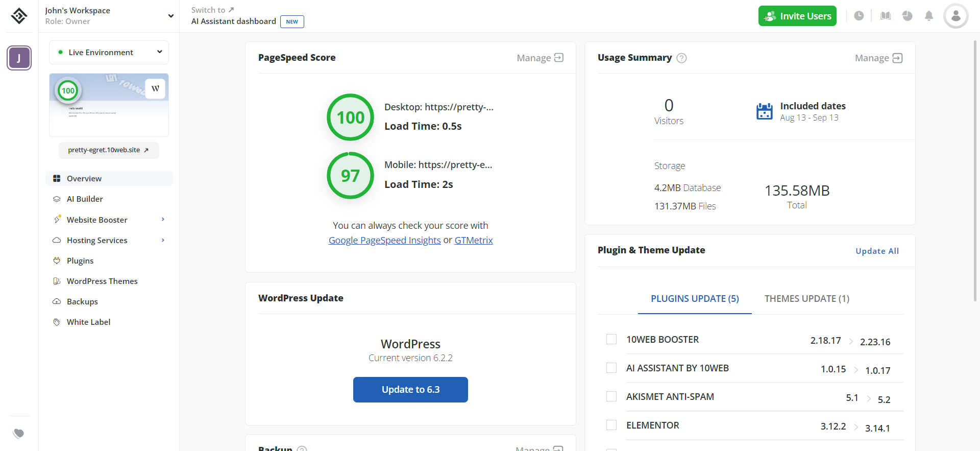This screenshot has width=980, height=451.
Task: Open Overview in the sidebar
Action: pyautogui.click(x=109, y=178)
